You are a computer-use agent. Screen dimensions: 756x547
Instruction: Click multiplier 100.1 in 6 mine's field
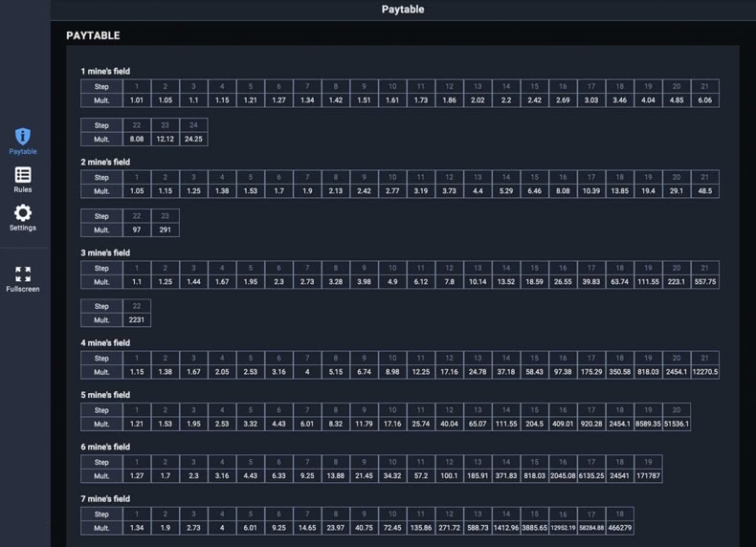(x=449, y=476)
